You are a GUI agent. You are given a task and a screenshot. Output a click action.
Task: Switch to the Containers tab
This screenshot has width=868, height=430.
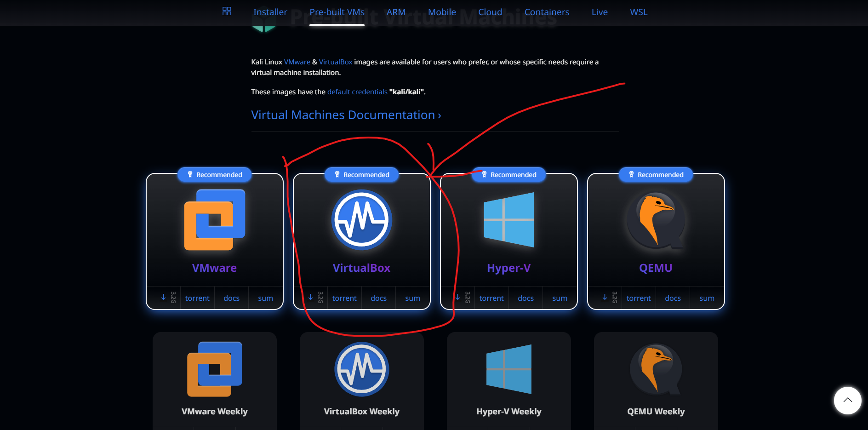(x=547, y=12)
